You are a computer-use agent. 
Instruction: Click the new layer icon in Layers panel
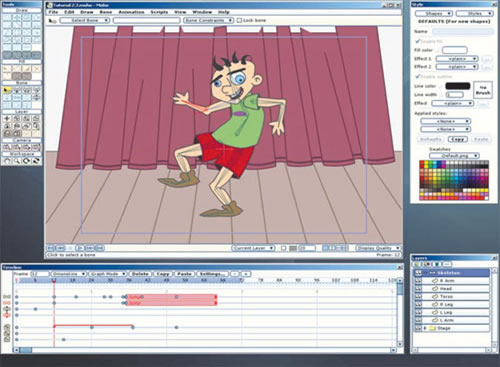coord(417,264)
